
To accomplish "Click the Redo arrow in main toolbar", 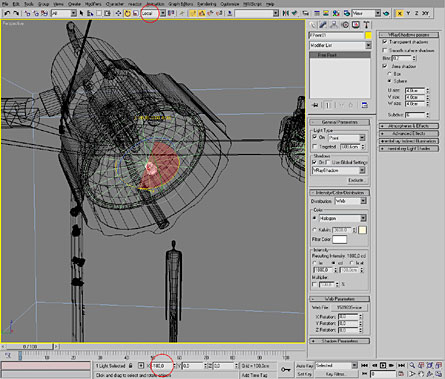I will click(15, 13).
